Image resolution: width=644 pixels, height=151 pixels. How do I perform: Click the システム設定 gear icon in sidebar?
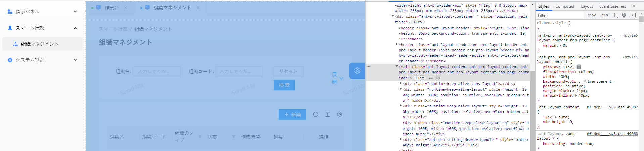point(10,60)
